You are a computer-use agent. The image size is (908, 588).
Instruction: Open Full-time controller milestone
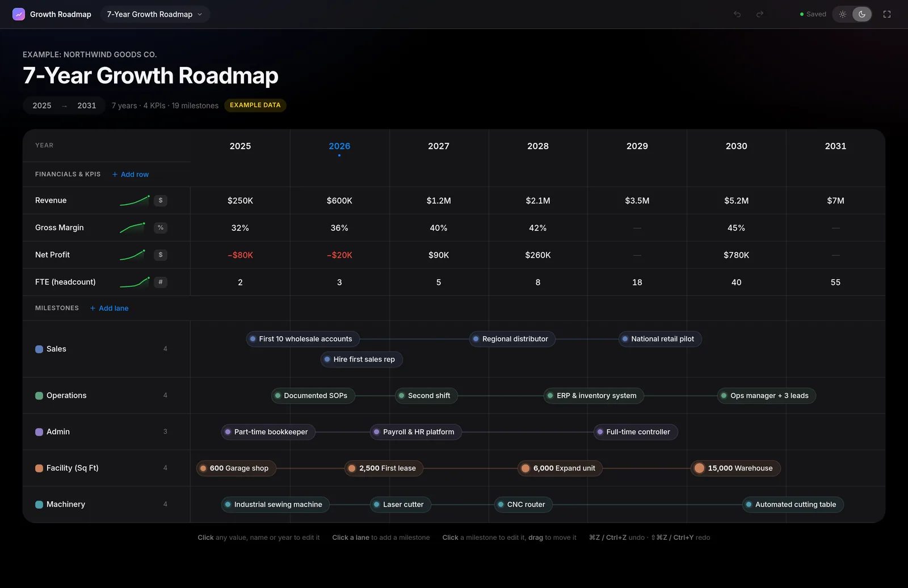pyautogui.click(x=636, y=432)
